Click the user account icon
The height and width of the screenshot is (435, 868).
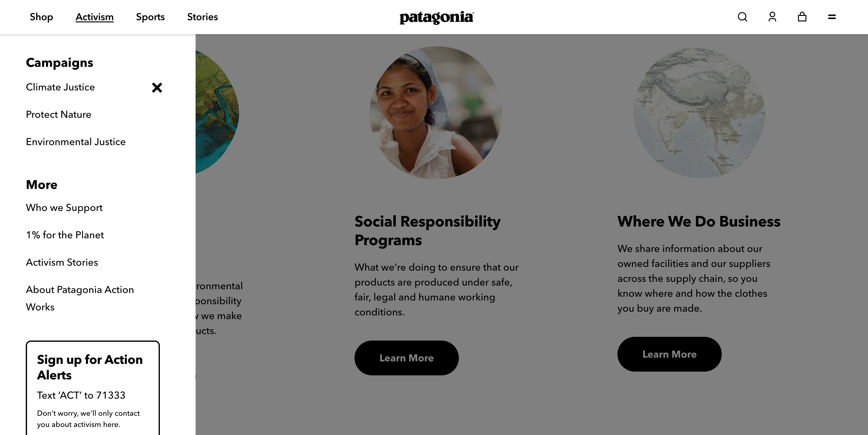(772, 17)
